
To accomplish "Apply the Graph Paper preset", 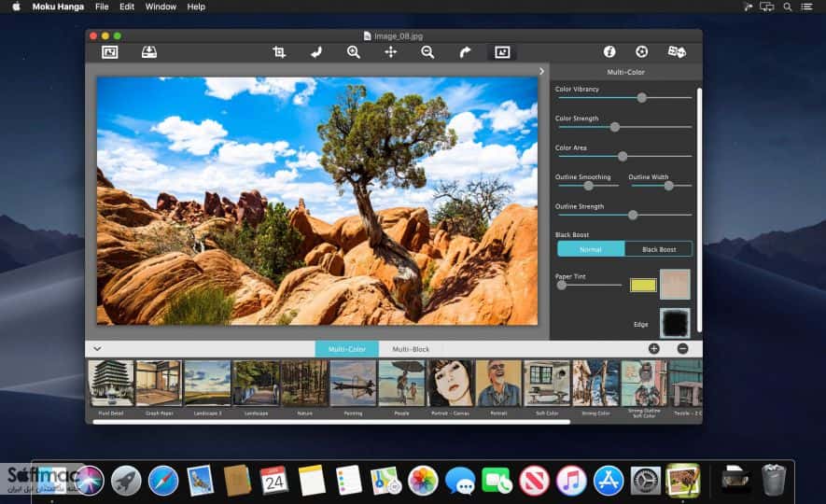I will 159,383.
